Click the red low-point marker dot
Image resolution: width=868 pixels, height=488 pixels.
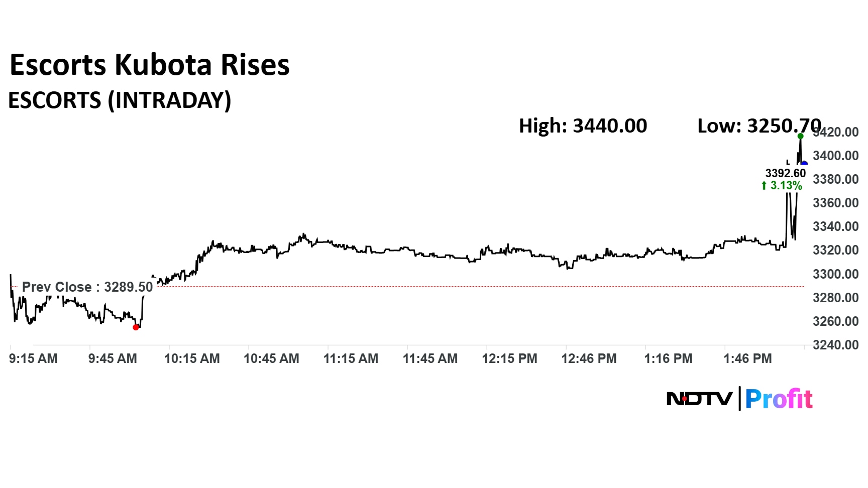click(x=136, y=327)
